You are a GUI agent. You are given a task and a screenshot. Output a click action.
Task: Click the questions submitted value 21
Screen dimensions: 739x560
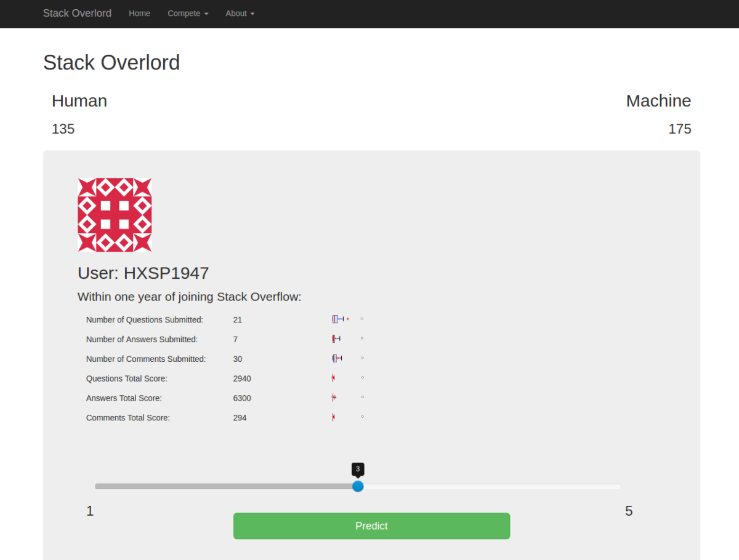point(238,320)
